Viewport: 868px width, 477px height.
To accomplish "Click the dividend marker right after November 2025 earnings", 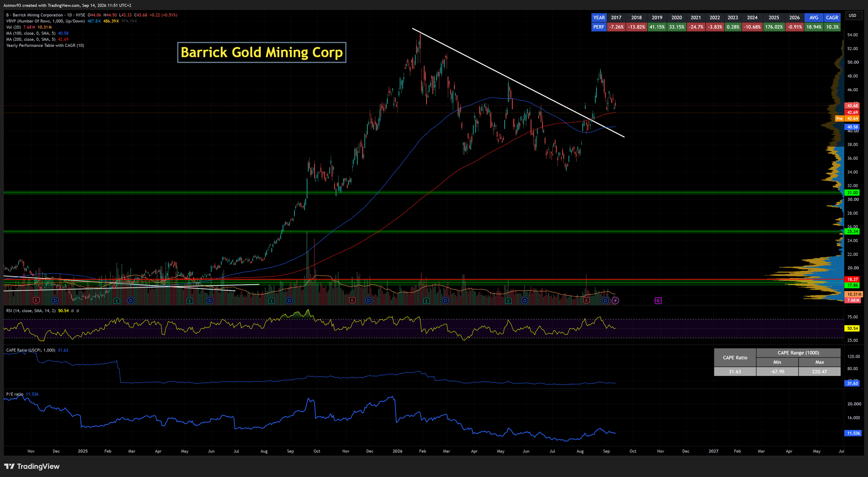I will 369,300.
